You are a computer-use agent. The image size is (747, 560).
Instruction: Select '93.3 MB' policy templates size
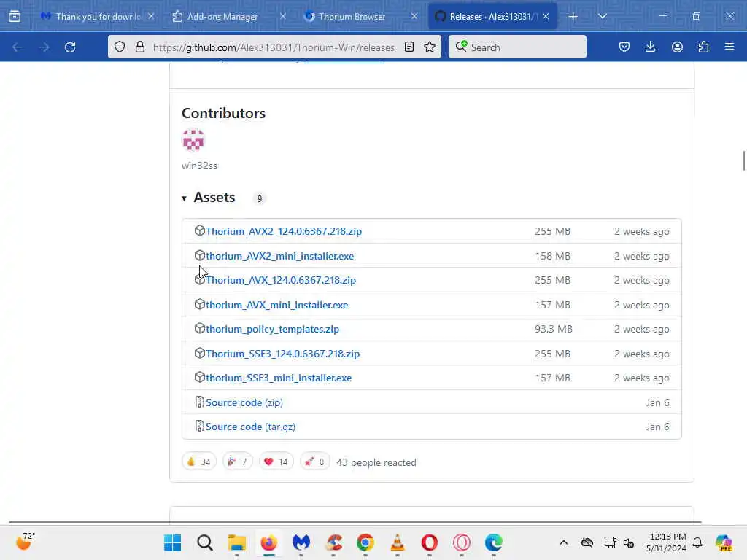554,329
